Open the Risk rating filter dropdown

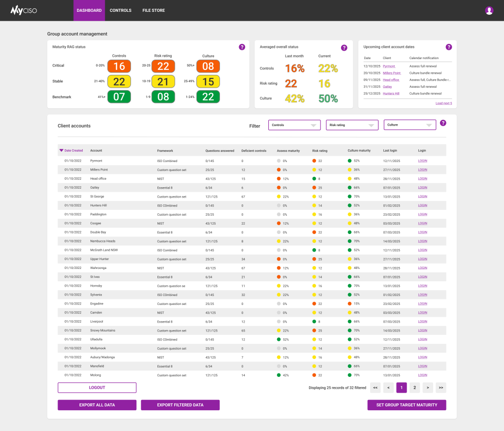(x=352, y=125)
